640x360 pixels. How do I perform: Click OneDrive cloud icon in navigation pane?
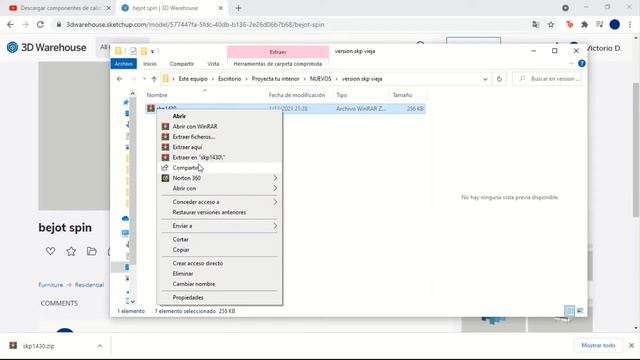(x=125, y=219)
